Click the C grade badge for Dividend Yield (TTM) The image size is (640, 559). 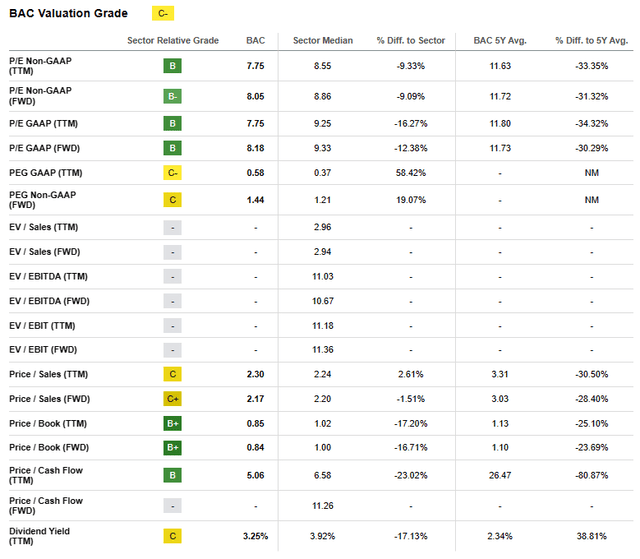(174, 536)
